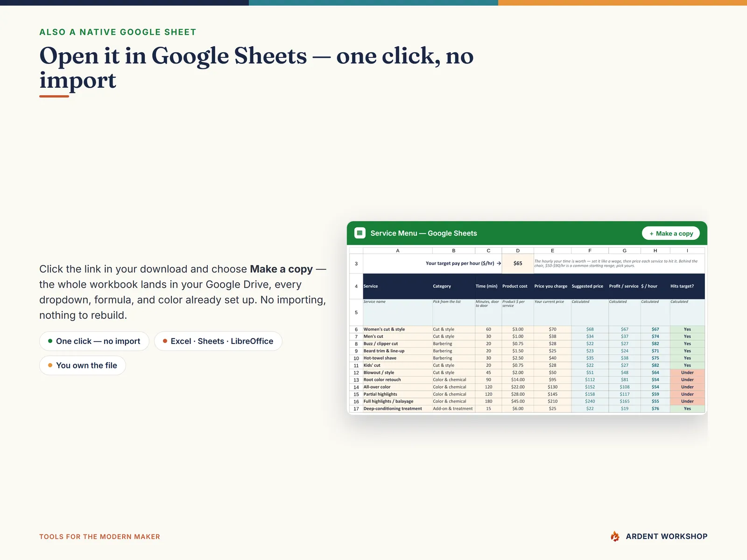Click the Product cost header cell

click(518, 286)
